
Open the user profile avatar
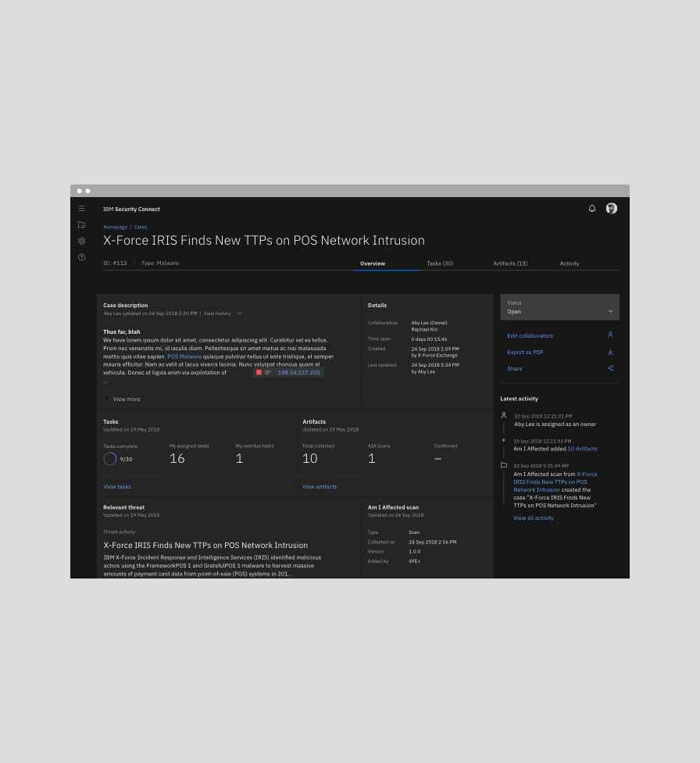point(612,208)
